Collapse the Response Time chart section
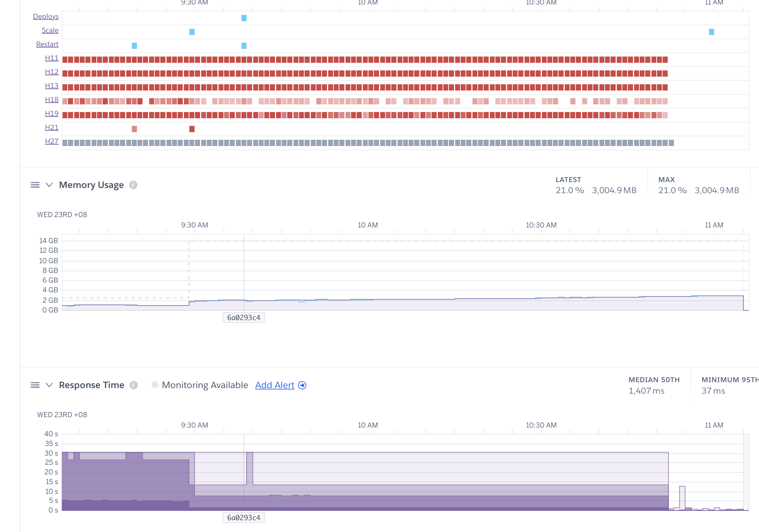Image resolution: width=759 pixels, height=532 pixels. (x=49, y=385)
